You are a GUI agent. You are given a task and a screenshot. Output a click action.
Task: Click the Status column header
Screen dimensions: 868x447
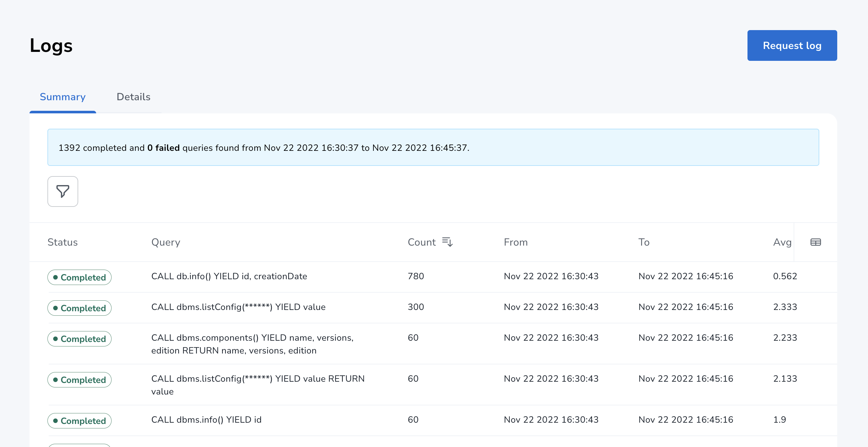click(x=62, y=242)
